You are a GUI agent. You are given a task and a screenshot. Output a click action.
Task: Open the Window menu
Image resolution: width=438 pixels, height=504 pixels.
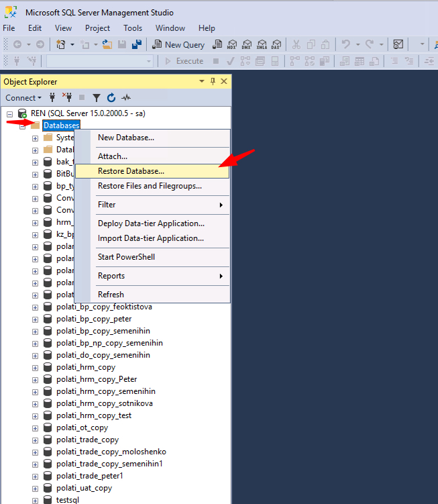[170, 28]
